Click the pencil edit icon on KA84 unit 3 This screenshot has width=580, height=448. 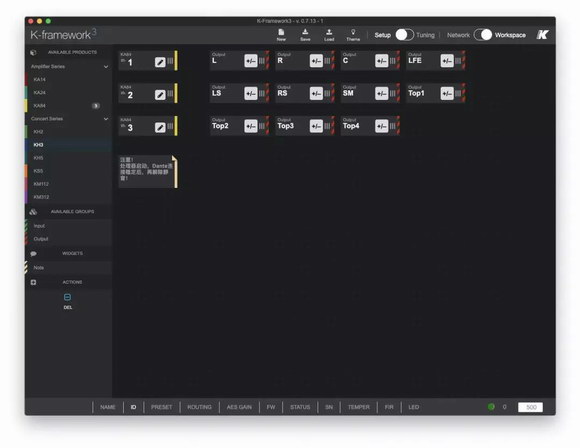coord(160,127)
